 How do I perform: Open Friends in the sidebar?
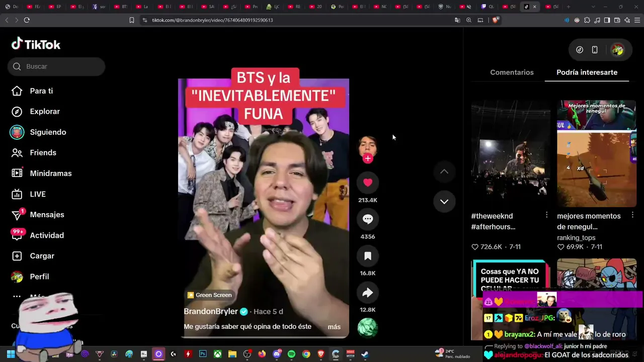(x=43, y=153)
